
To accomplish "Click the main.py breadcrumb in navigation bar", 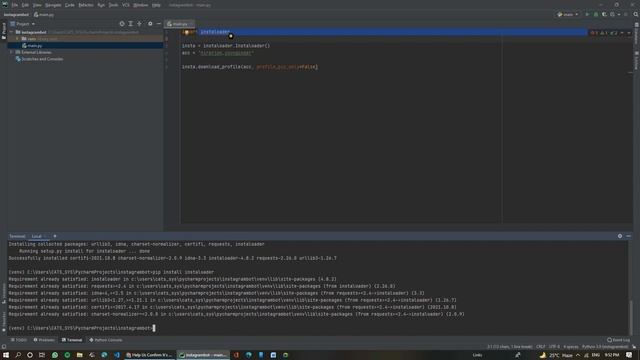I will coord(44,15).
